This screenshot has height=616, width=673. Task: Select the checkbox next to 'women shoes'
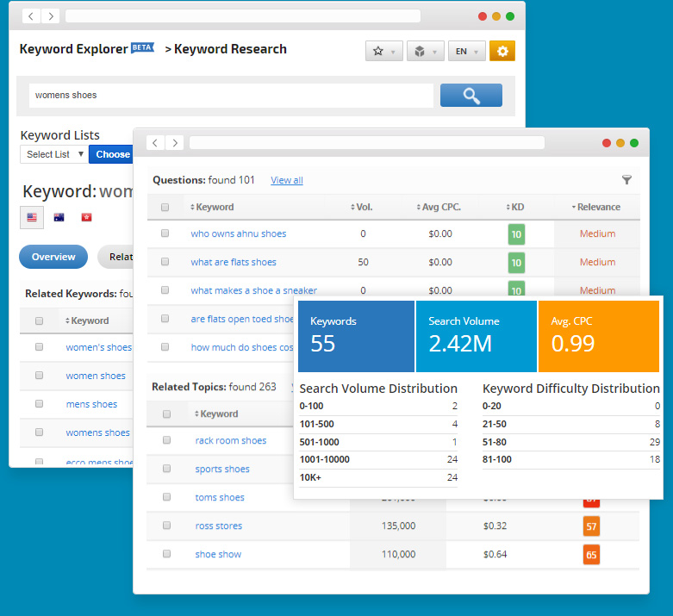(39, 376)
